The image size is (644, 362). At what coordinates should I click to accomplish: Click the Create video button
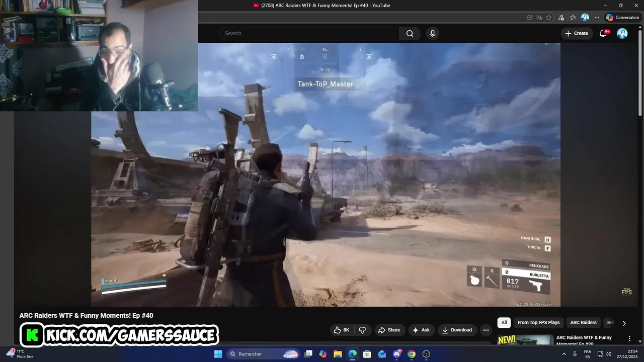coord(577,33)
